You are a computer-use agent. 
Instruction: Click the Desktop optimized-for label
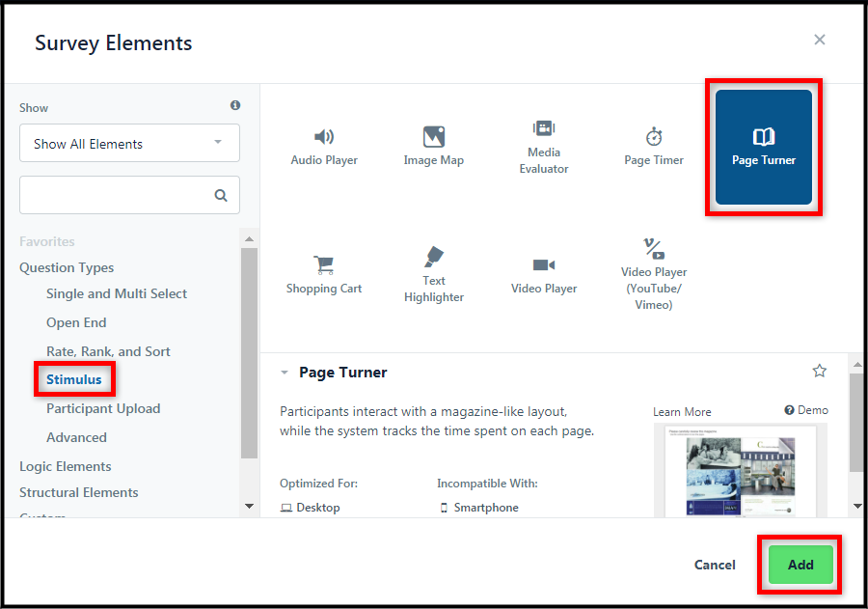click(311, 508)
